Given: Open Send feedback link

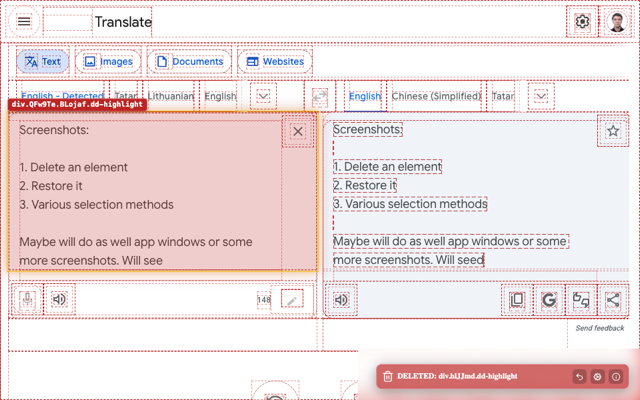Looking at the screenshot, I should [x=600, y=328].
